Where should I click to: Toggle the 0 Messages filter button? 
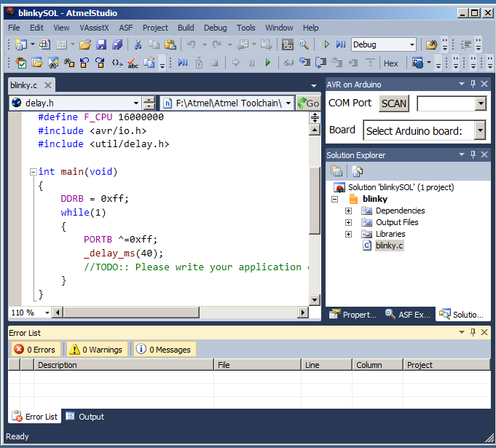pyautogui.click(x=165, y=349)
